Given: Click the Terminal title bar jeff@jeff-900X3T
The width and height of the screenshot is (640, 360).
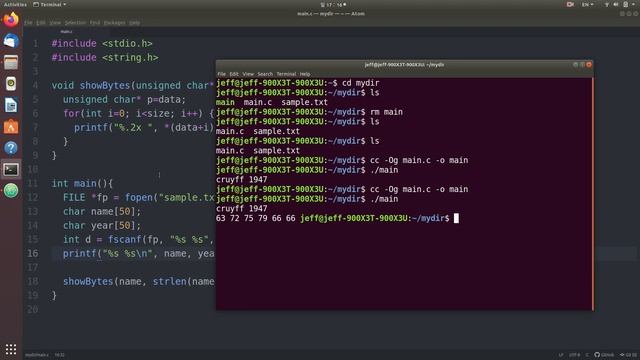Looking at the screenshot, I should (x=404, y=64).
